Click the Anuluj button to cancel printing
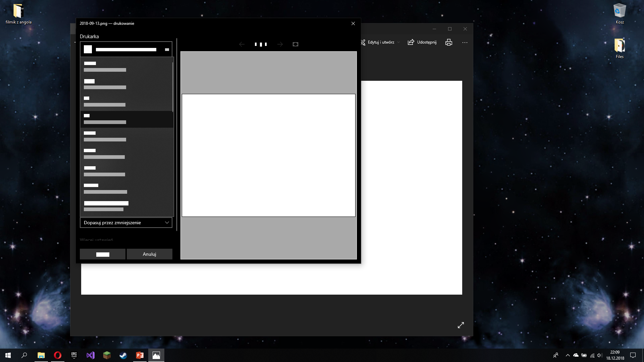The image size is (644, 362). point(149,254)
